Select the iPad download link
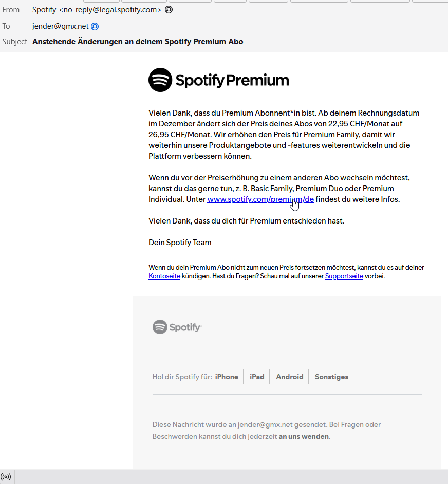This screenshot has height=484, width=448. [x=257, y=377]
